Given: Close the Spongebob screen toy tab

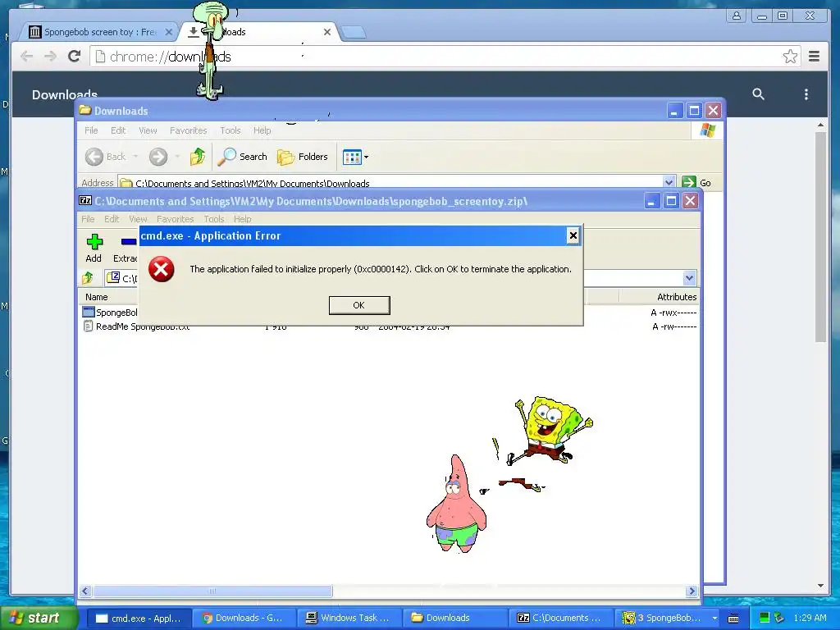Looking at the screenshot, I should (x=168, y=32).
